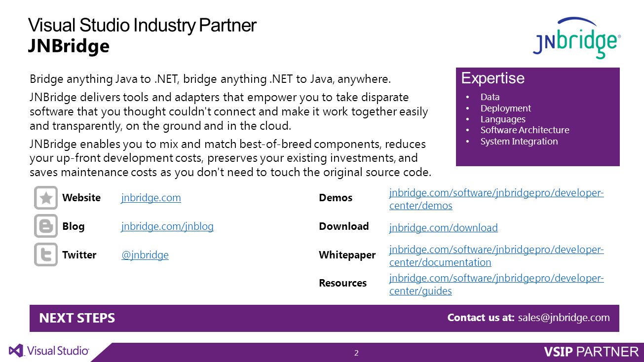Click the sales@jnbridge.com email address

tap(564, 318)
